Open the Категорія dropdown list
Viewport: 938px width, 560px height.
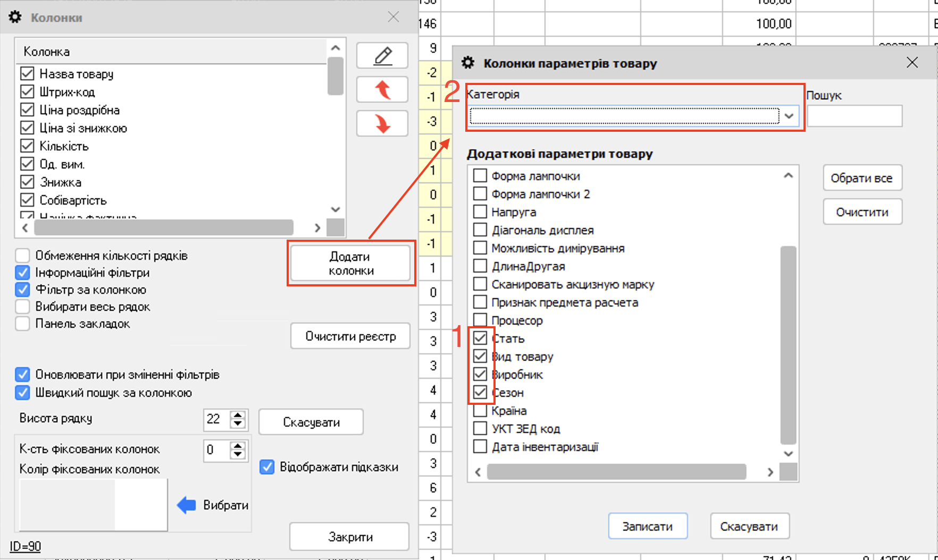pyautogui.click(x=789, y=116)
